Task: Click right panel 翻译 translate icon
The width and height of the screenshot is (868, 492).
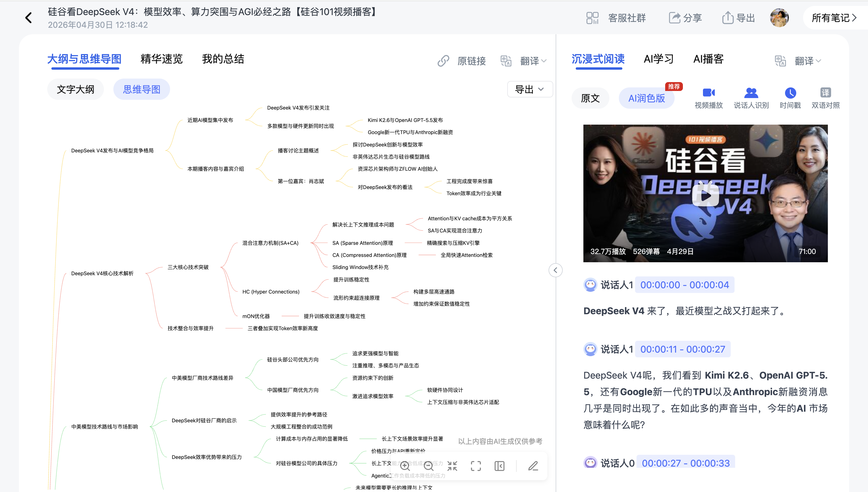Action: 780,61
